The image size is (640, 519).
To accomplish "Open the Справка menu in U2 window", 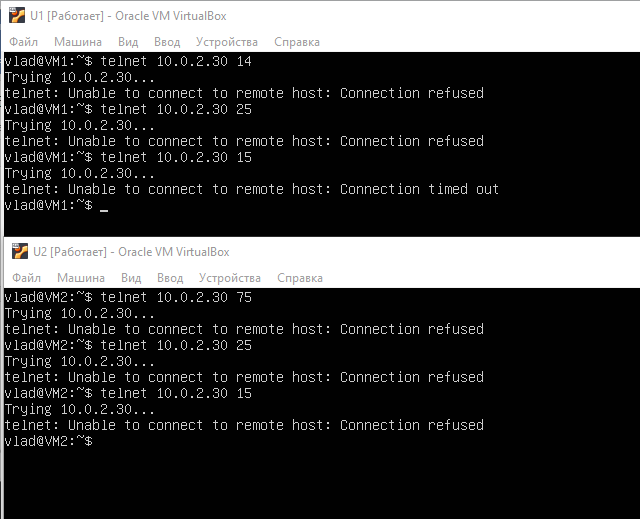I will [300, 278].
